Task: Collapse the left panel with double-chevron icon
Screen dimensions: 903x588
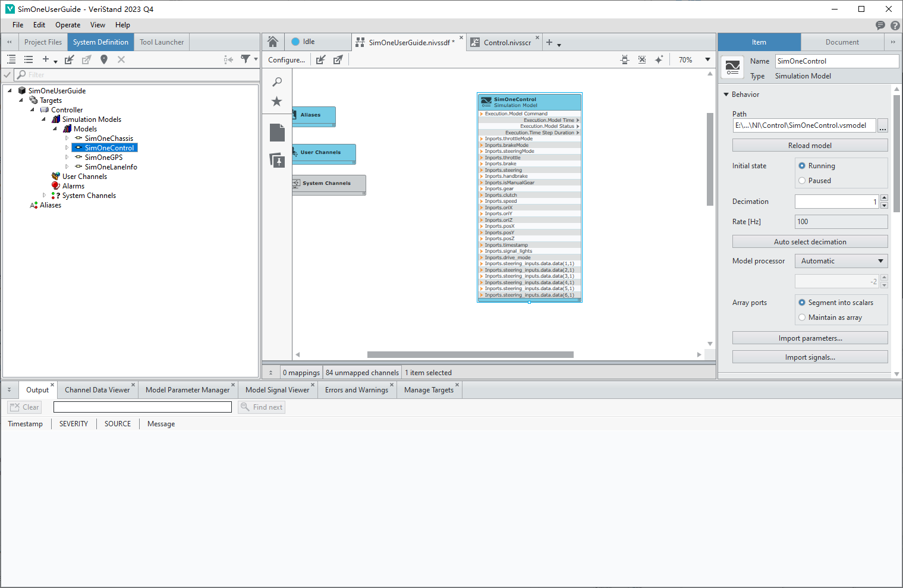Action: [10, 42]
